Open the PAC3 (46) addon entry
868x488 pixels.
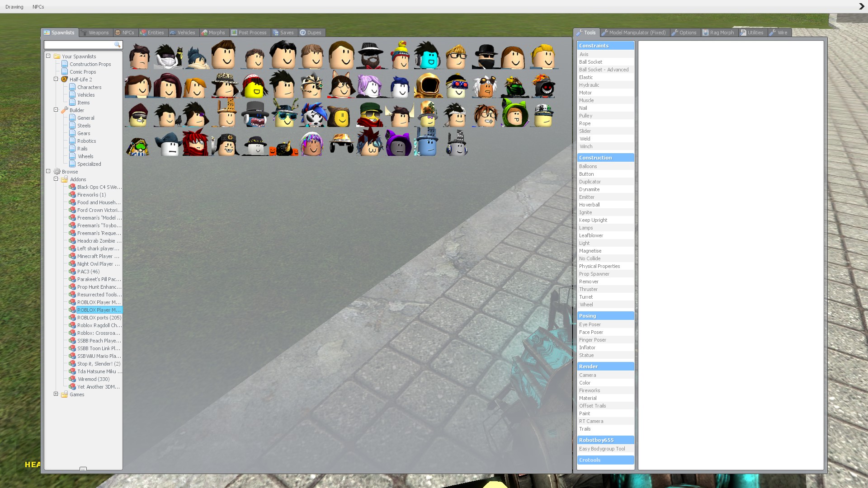[88, 272]
